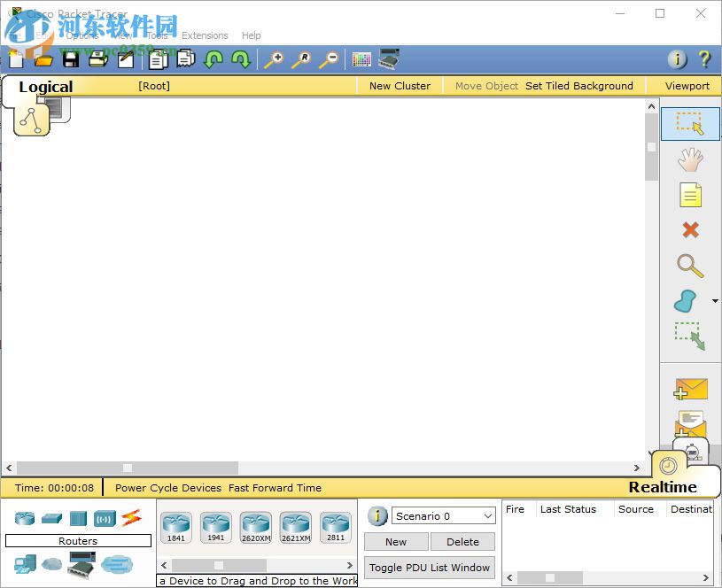Click the device list horizontal scrollbar

point(220,564)
